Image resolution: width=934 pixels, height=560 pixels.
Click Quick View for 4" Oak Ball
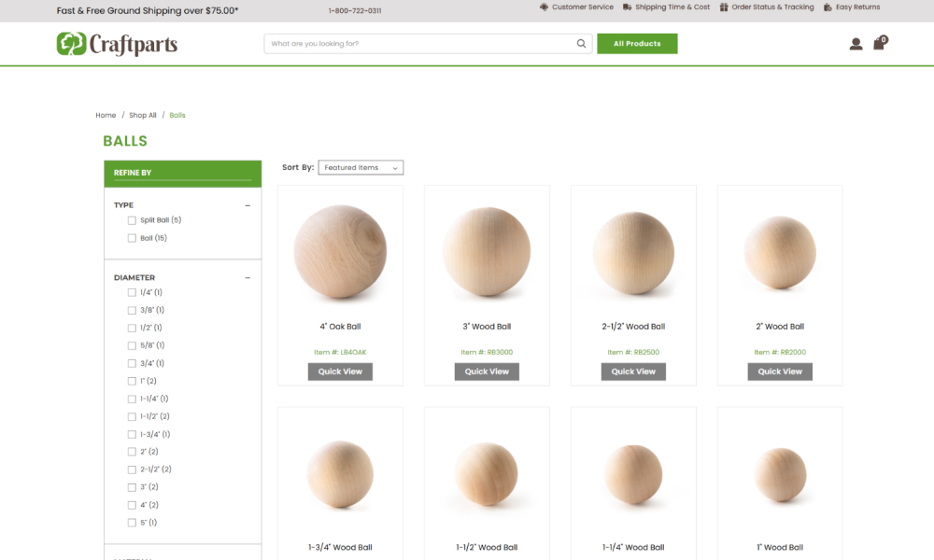(x=340, y=371)
